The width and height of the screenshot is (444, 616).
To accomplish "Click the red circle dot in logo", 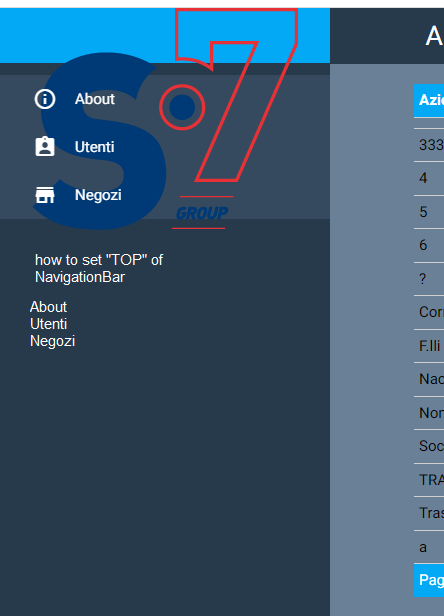I will point(182,107).
